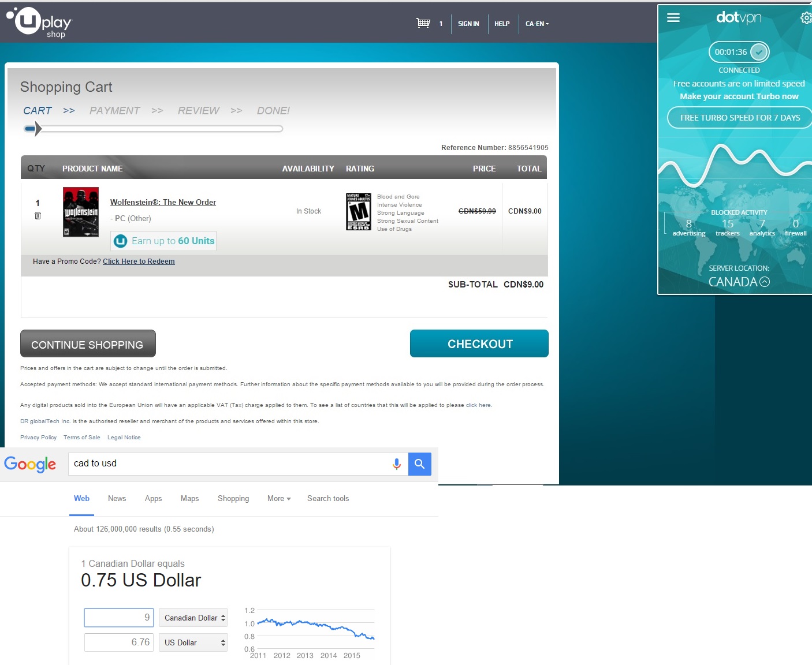Open VAT countries 'click here' link
This screenshot has height=665, width=812.
[x=478, y=405]
